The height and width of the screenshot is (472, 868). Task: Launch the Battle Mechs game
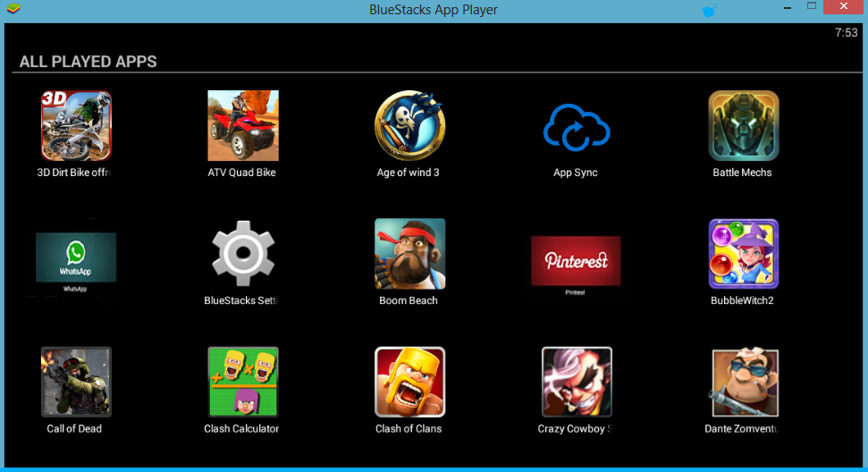coord(744,126)
